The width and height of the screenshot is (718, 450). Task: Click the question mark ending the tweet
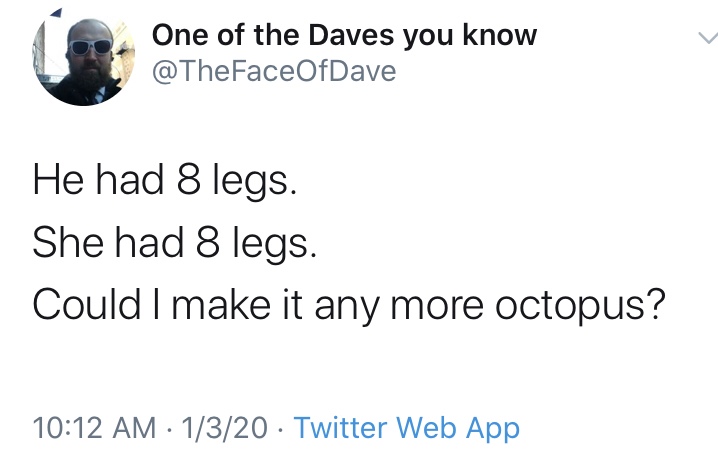[654, 305]
